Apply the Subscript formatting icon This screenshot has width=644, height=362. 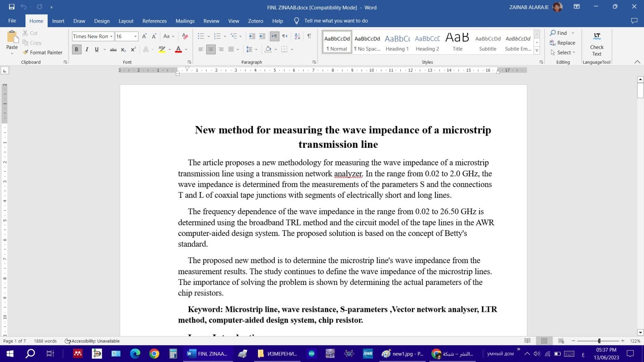tap(123, 50)
